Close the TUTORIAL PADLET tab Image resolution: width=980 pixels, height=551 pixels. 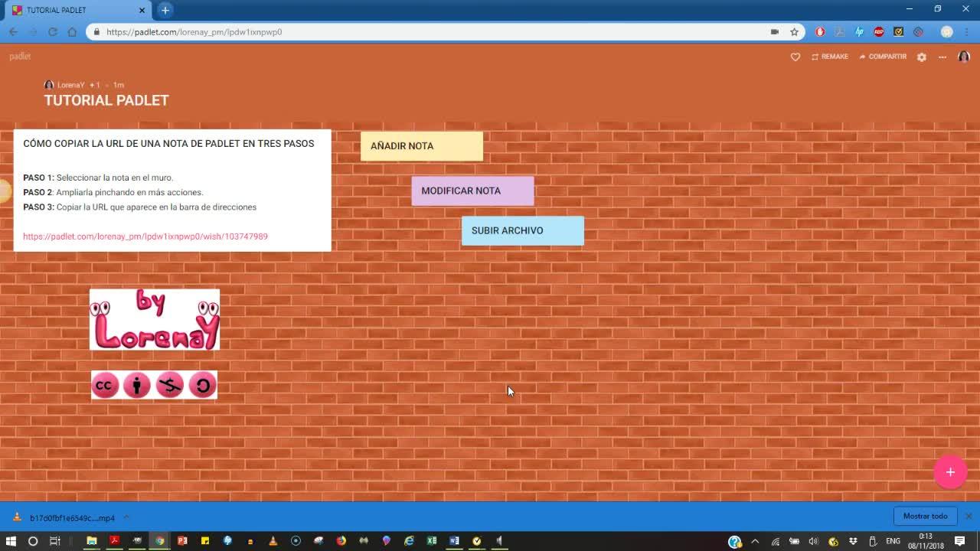click(x=142, y=10)
